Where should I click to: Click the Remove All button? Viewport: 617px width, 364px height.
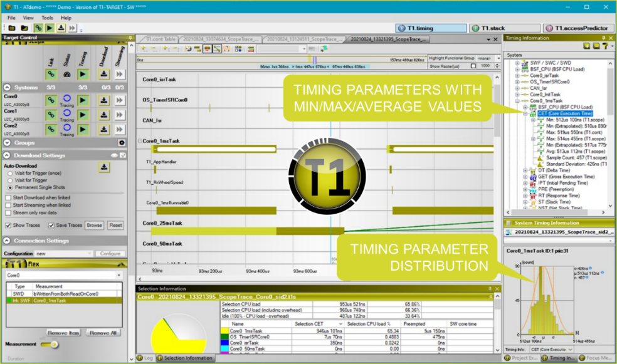click(x=103, y=333)
